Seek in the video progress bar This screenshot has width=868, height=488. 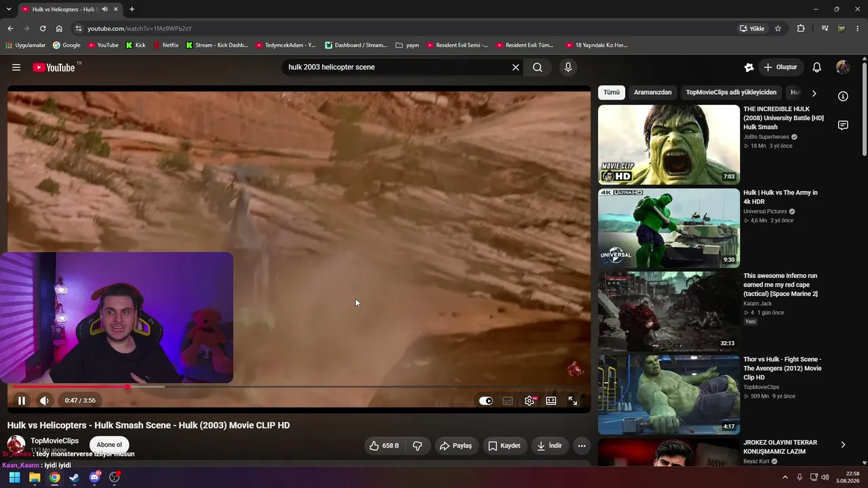[298, 387]
